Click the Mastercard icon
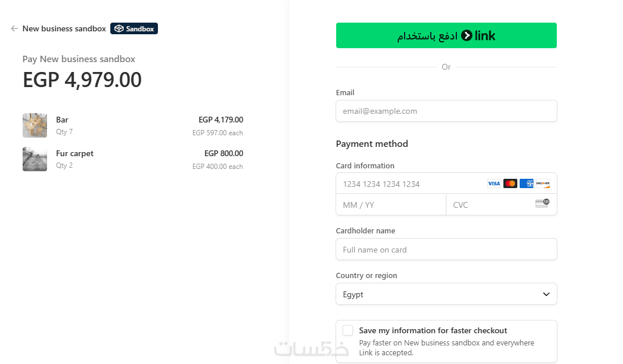This screenshot has height=364, width=623. 510,183
